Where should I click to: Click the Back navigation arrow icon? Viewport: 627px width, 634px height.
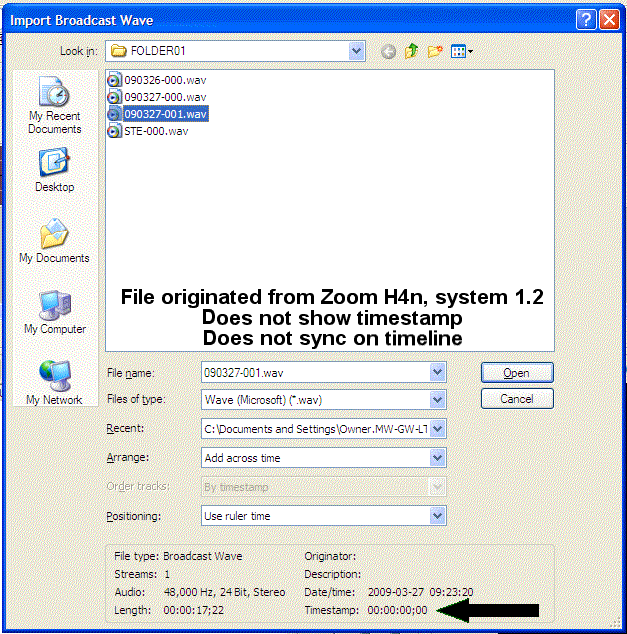pos(389,51)
